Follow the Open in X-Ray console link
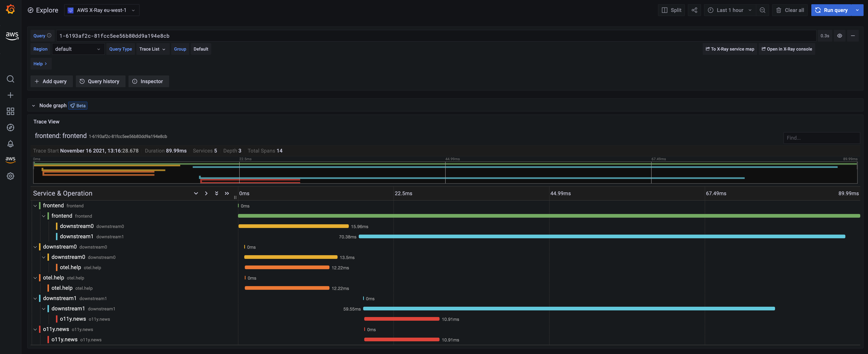 (787, 49)
